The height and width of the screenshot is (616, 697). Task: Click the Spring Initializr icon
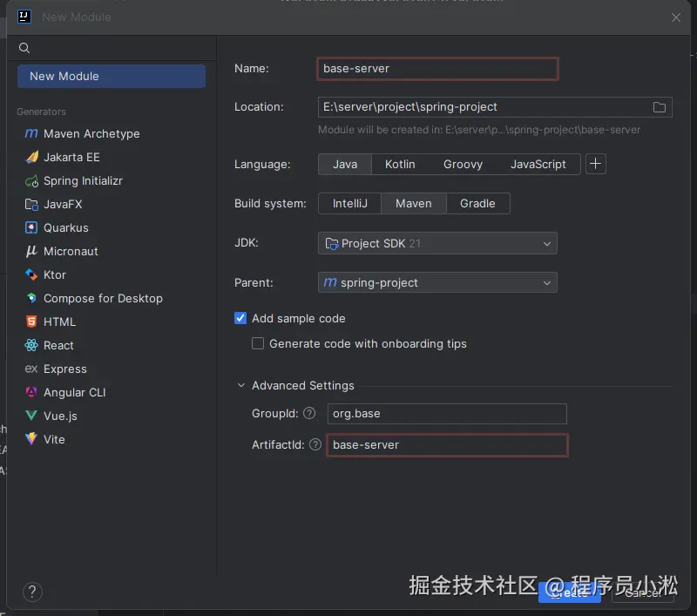coord(31,180)
